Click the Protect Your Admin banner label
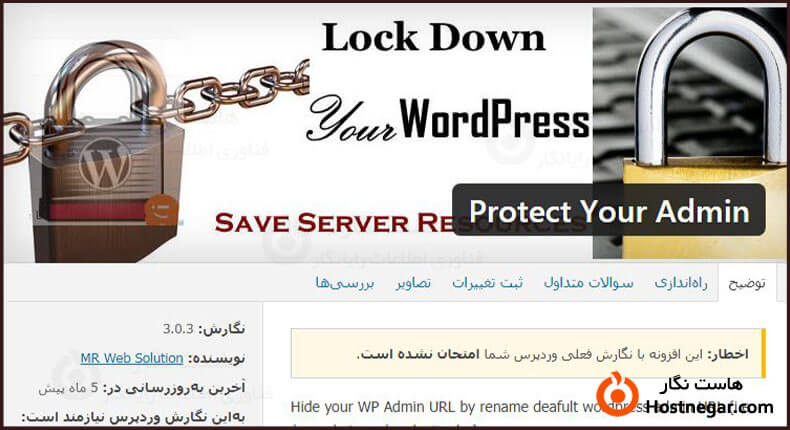The width and height of the screenshot is (790, 430). [x=609, y=210]
